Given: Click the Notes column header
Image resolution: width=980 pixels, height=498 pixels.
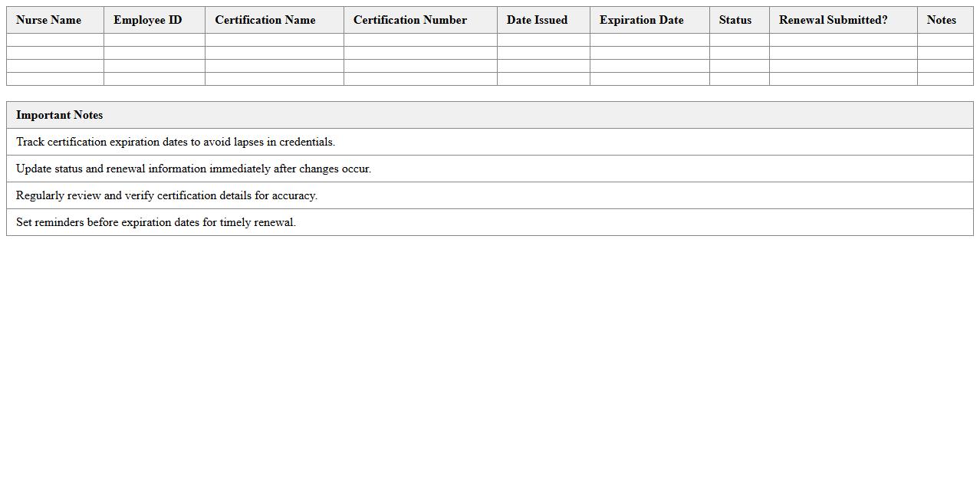Looking at the screenshot, I should pyautogui.click(x=942, y=20).
